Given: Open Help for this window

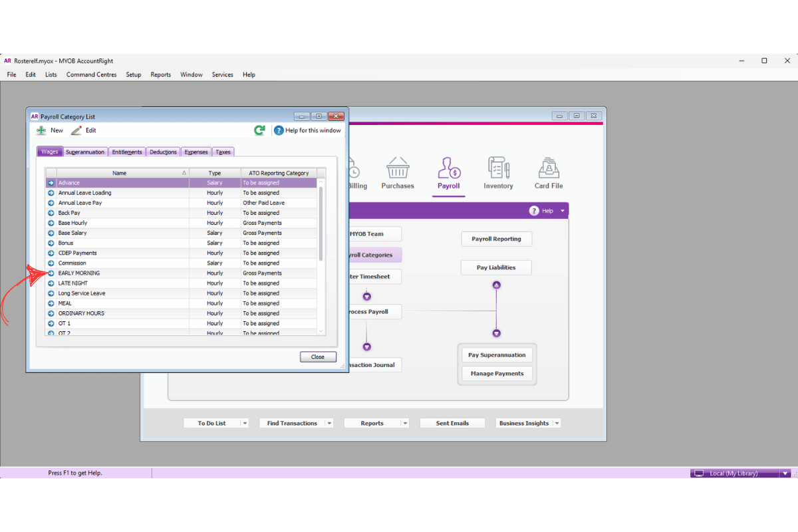Looking at the screenshot, I should [x=307, y=130].
